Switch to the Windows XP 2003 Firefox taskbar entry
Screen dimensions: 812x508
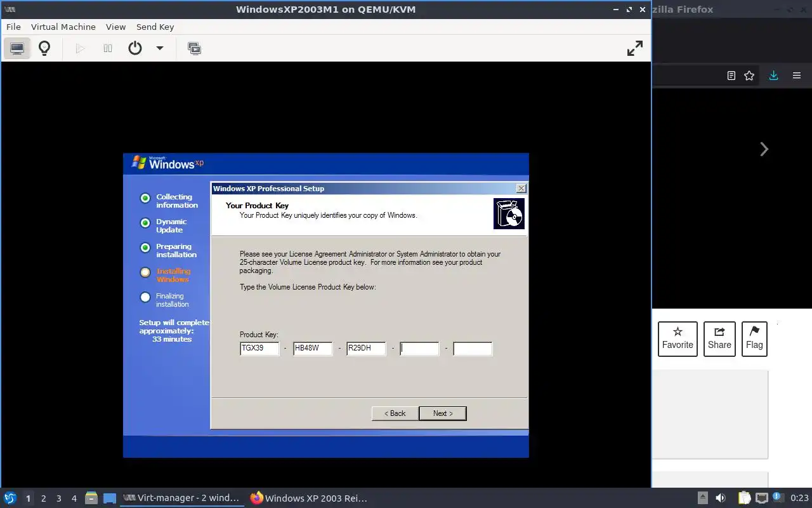309,498
